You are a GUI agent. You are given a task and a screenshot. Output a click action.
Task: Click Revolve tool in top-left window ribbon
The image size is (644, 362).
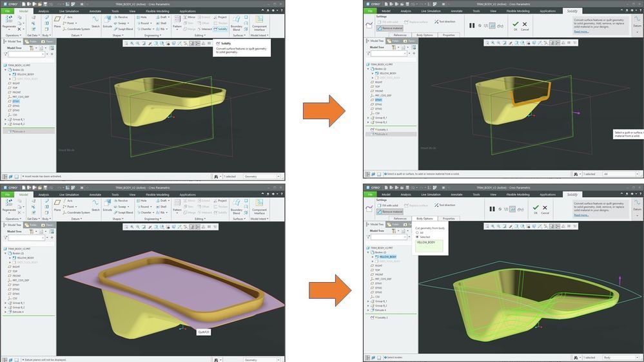click(121, 17)
